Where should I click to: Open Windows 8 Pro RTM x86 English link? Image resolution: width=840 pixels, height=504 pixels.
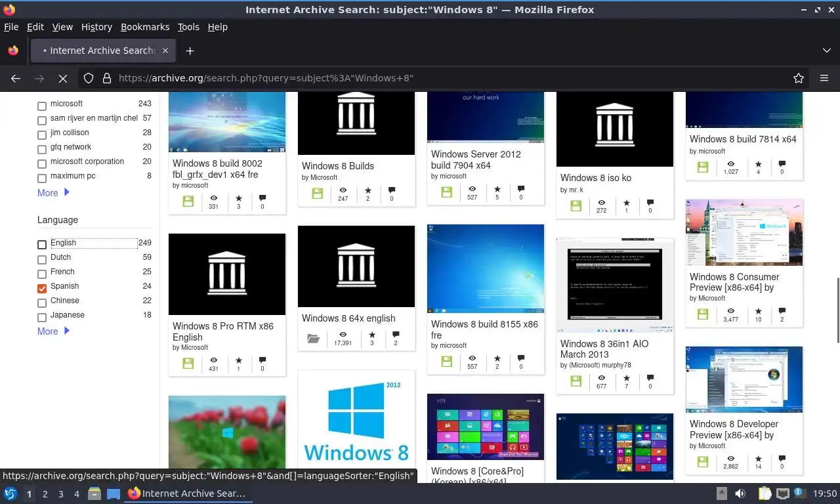point(223,331)
